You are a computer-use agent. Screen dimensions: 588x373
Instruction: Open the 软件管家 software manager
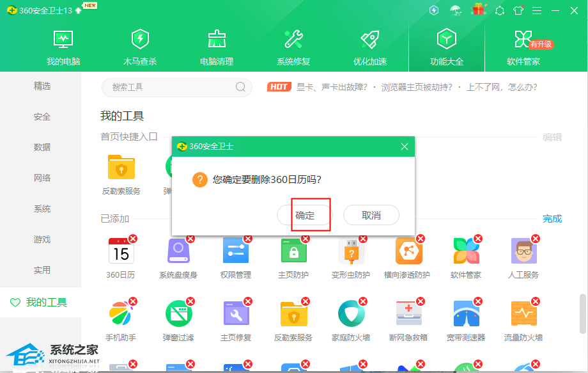click(x=523, y=48)
